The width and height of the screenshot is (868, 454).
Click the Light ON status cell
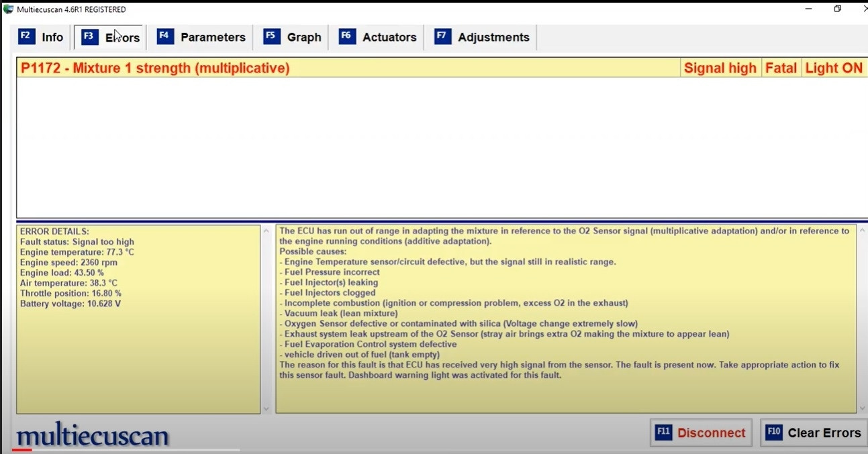pyautogui.click(x=833, y=68)
